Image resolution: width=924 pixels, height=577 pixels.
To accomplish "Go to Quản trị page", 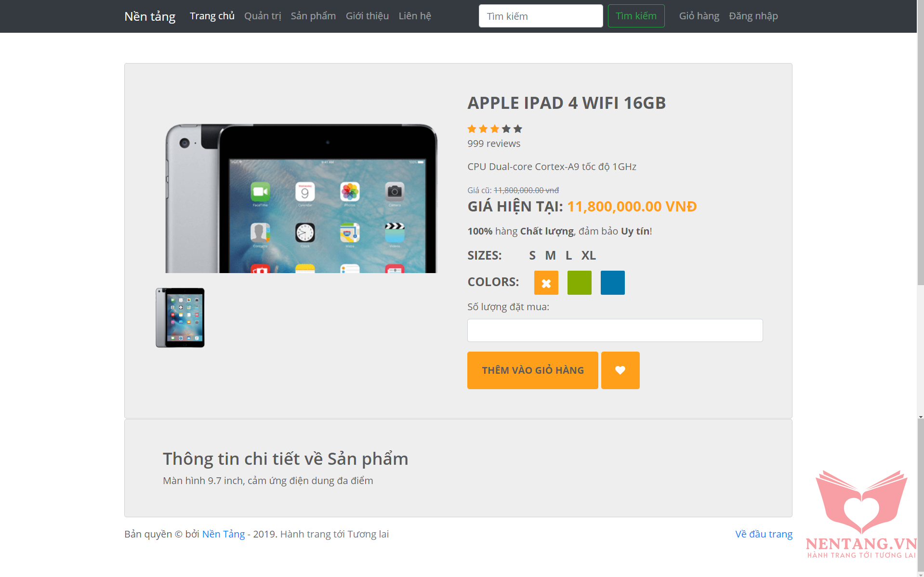I will pyautogui.click(x=263, y=16).
